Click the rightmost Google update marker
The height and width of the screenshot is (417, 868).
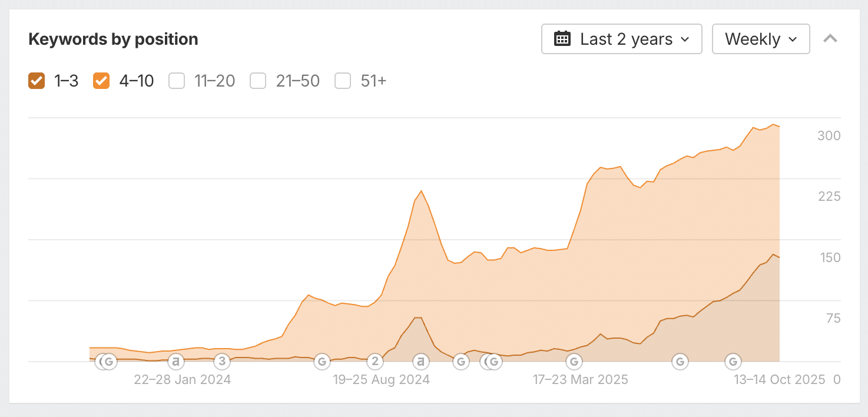(x=733, y=361)
